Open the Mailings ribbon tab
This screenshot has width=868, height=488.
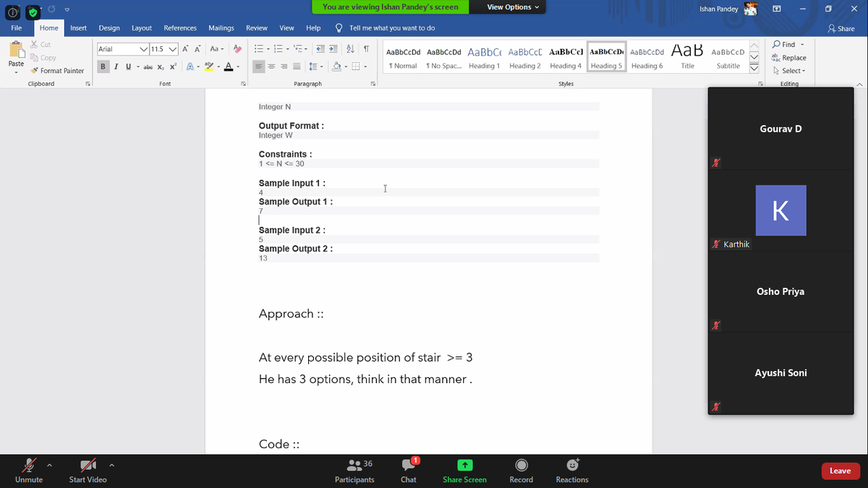click(221, 27)
